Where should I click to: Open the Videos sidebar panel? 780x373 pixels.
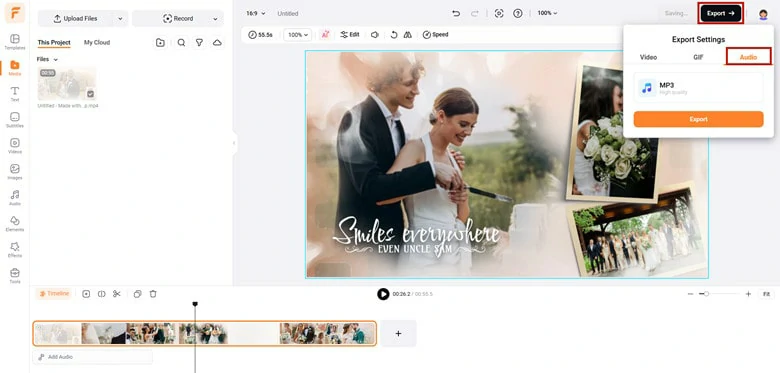pyautogui.click(x=14, y=145)
